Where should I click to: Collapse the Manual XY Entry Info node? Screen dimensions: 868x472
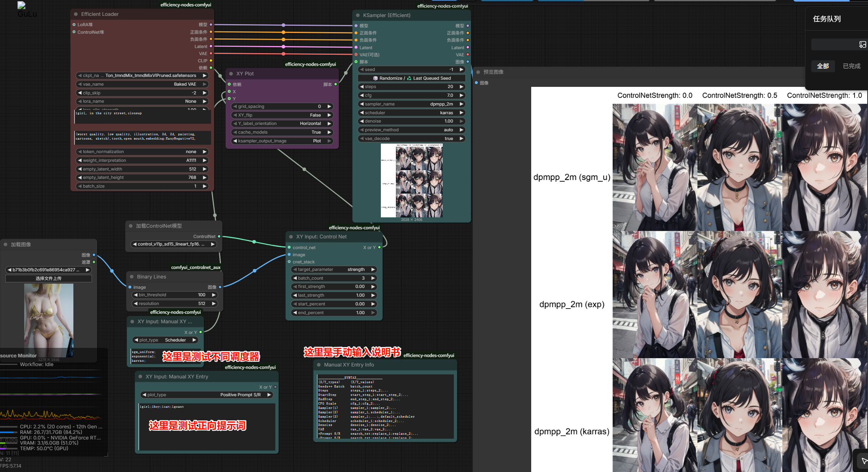click(x=319, y=365)
